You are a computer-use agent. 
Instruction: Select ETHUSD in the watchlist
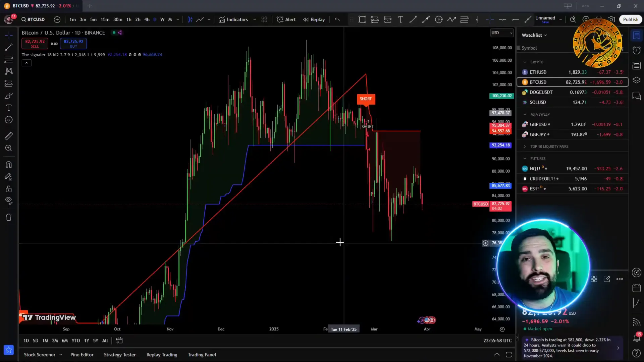tap(573, 72)
